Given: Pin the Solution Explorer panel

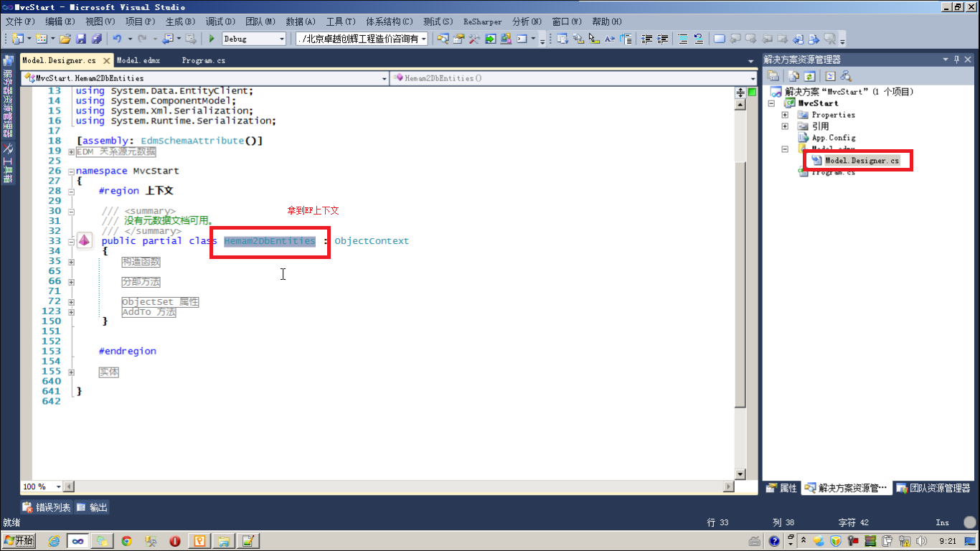Looking at the screenshot, I should coord(956,60).
